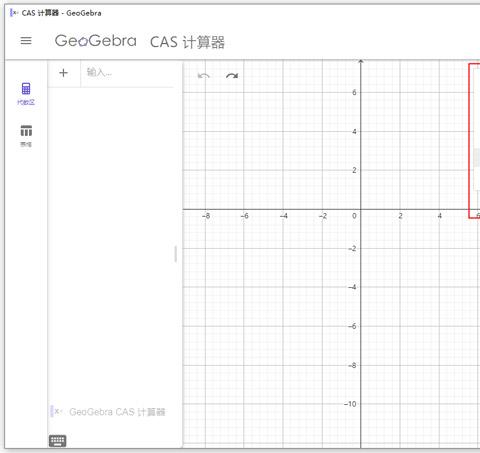The width and height of the screenshot is (480, 453).
Task: Click the CAS 计算器 header title
Action: 187,42
